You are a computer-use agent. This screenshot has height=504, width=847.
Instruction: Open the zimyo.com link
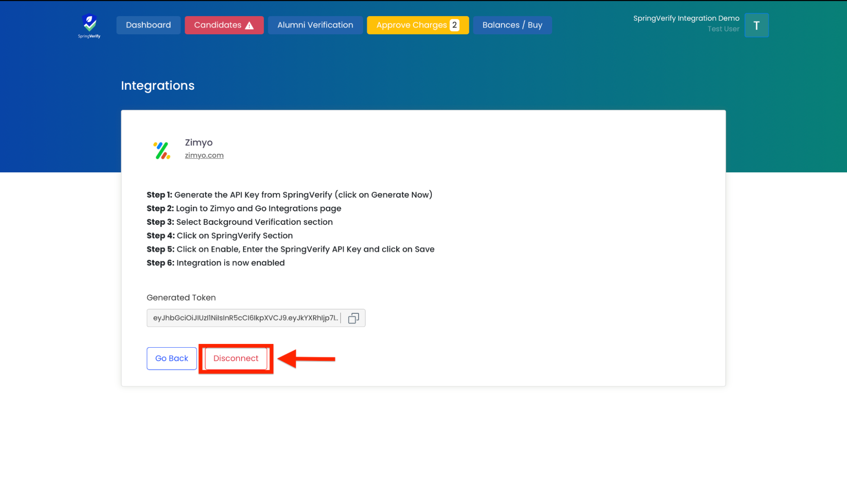[204, 155]
